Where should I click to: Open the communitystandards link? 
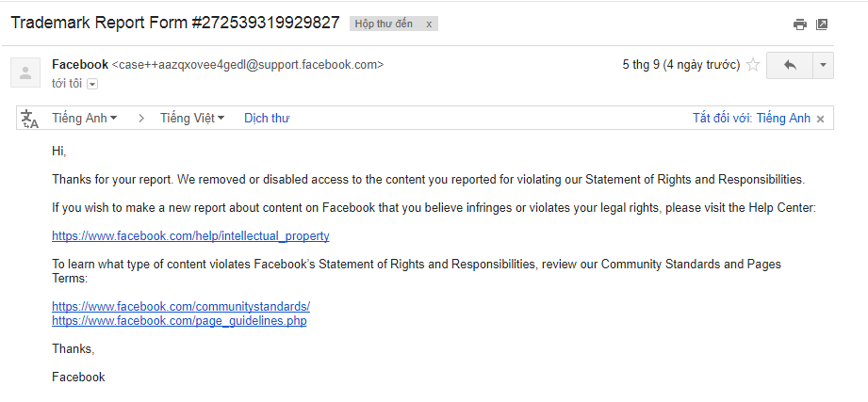pyautogui.click(x=181, y=306)
